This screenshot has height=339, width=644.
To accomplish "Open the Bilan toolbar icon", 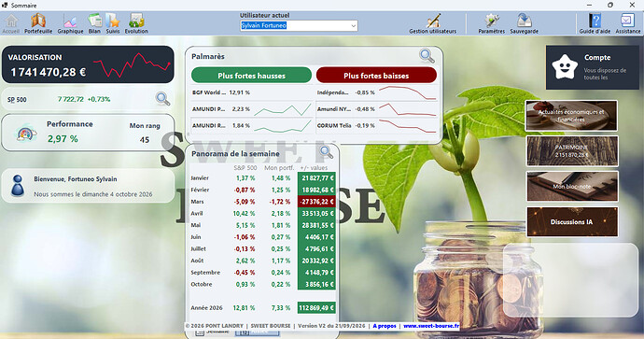I will (94, 24).
